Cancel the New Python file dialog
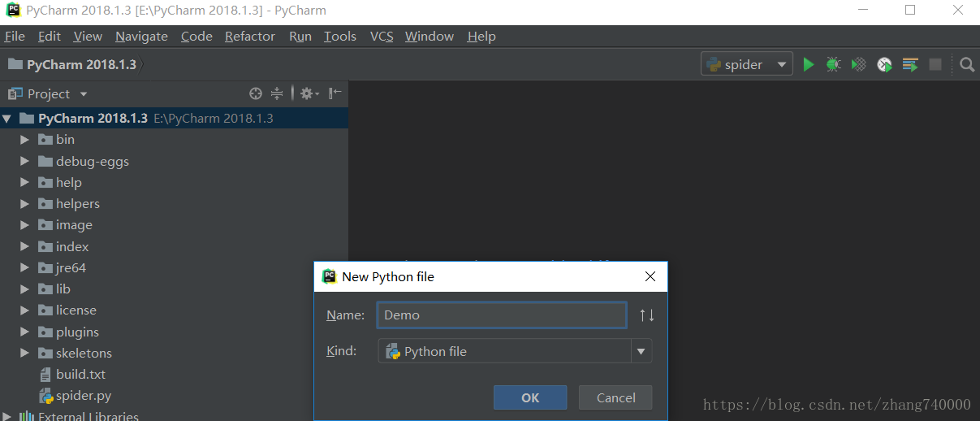Viewport: 980px width, 421px height. point(615,397)
